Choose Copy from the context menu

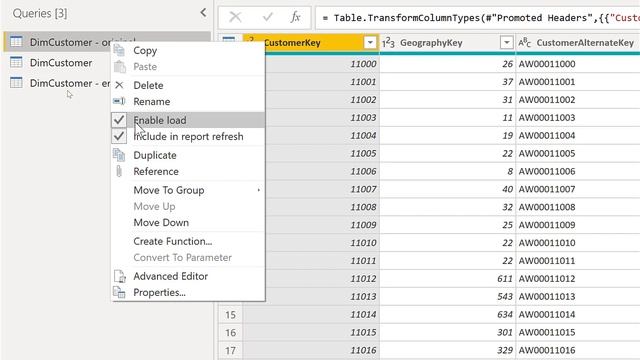[x=145, y=51]
